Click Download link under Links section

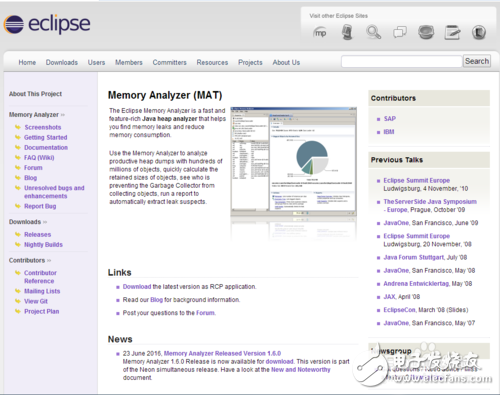(x=137, y=287)
